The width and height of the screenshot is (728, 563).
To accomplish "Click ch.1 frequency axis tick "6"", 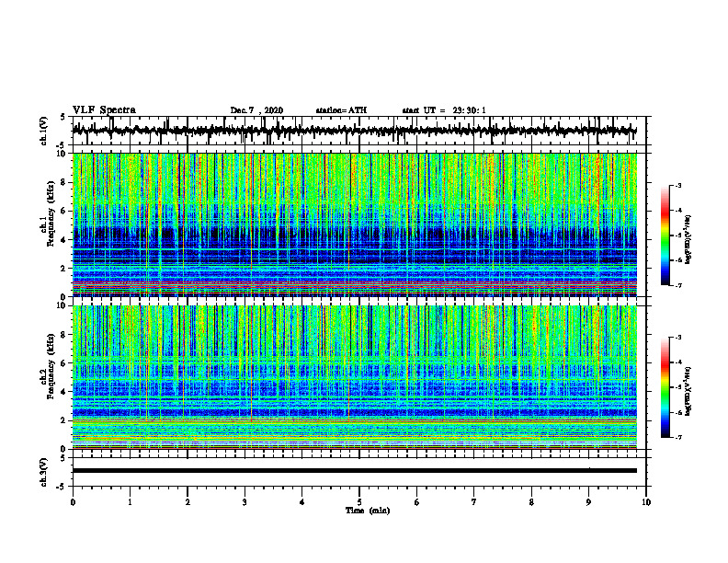I will [x=64, y=211].
